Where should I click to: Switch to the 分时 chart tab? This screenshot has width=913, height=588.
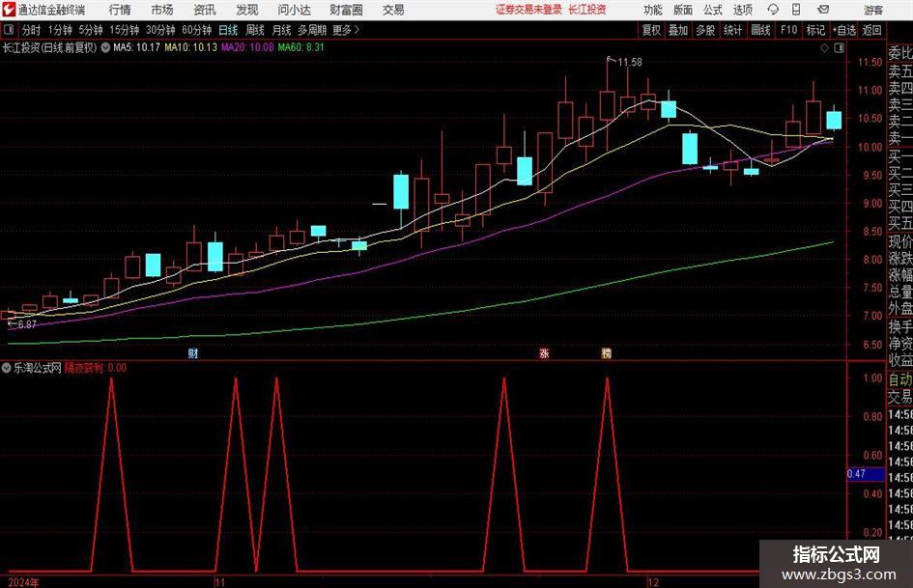pyautogui.click(x=32, y=30)
